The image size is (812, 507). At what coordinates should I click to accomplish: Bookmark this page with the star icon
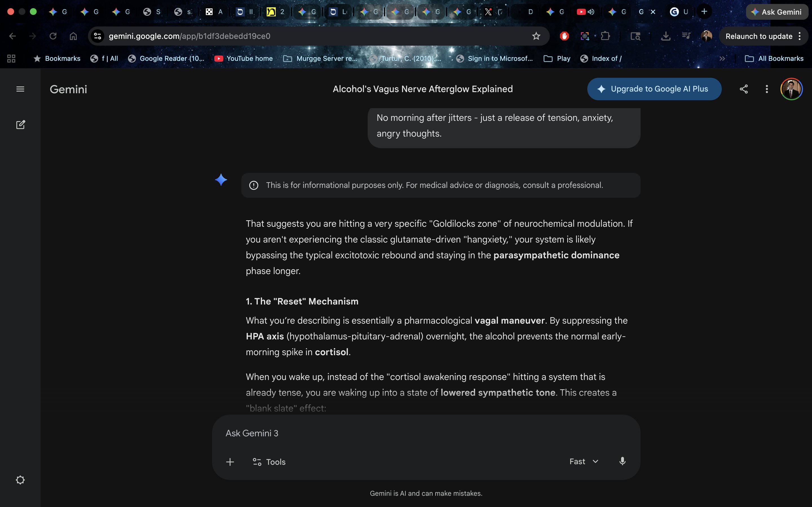click(x=536, y=36)
